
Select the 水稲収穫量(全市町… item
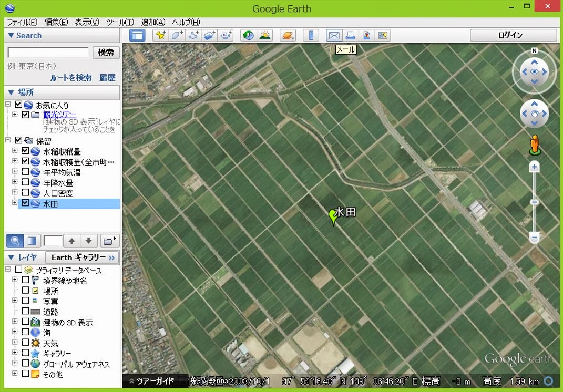point(79,162)
